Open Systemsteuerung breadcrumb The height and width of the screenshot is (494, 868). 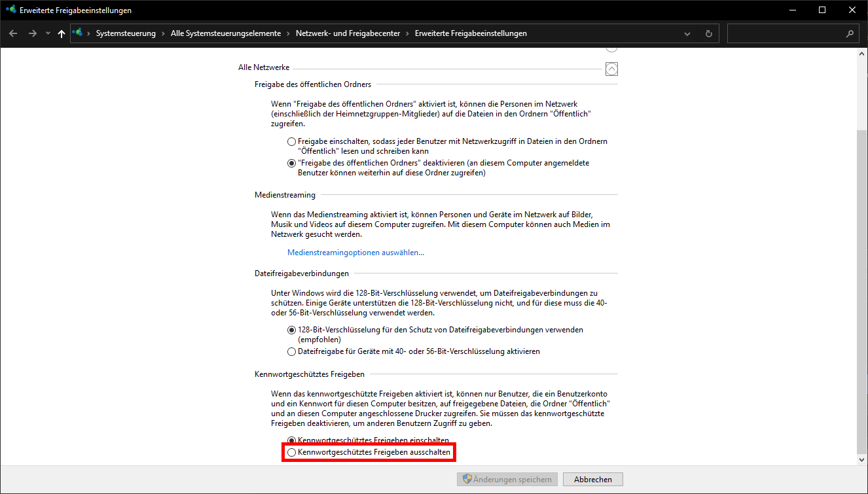click(126, 33)
